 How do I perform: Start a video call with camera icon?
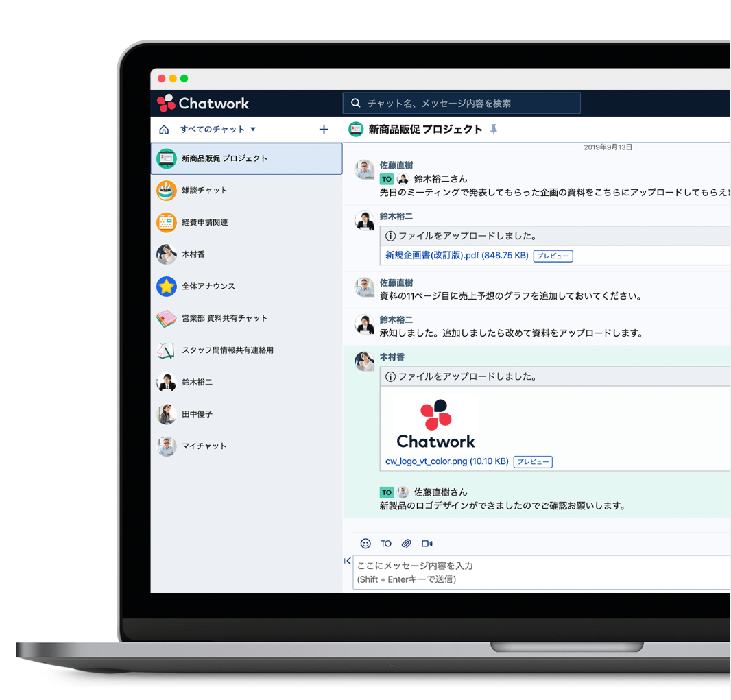427,544
